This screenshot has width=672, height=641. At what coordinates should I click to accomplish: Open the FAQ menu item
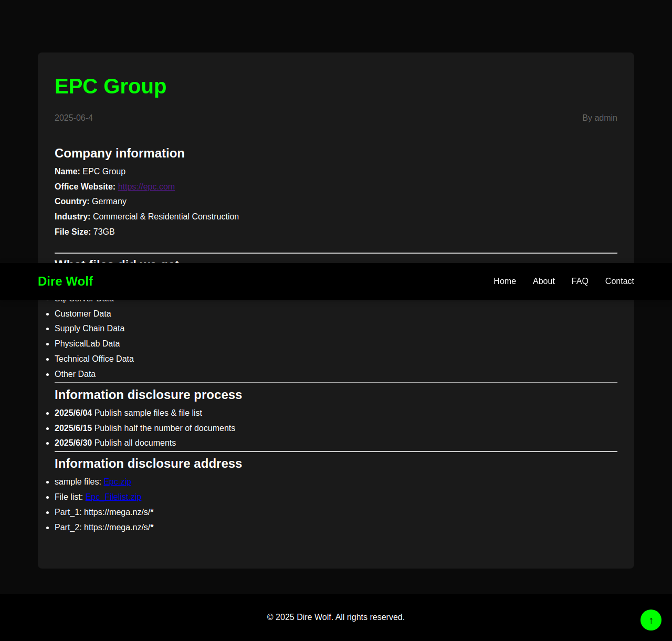tap(580, 281)
